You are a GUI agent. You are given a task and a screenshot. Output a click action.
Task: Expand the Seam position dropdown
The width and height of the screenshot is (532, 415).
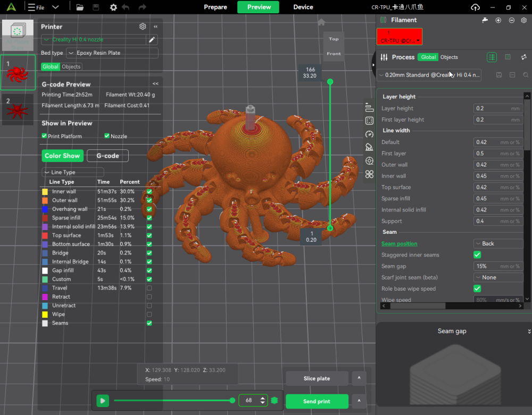pos(498,244)
